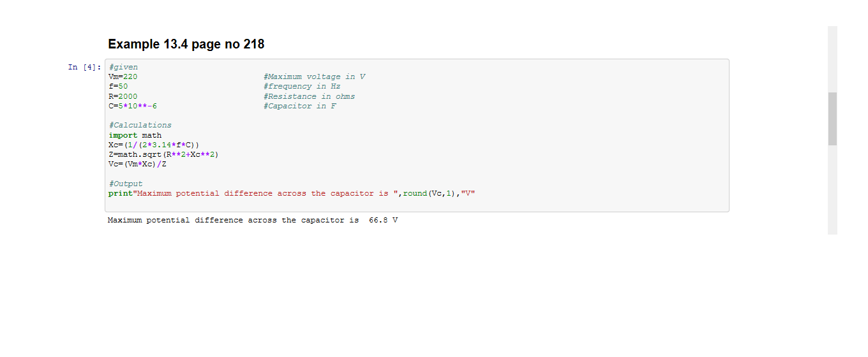Click the Vm=220 code line
This screenshot has height=357, width=868.
123,76
